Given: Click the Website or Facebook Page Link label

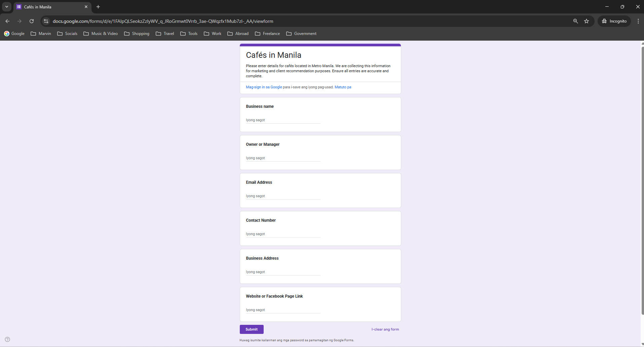Looking at the screenshot, I should [x=274, y=296].
